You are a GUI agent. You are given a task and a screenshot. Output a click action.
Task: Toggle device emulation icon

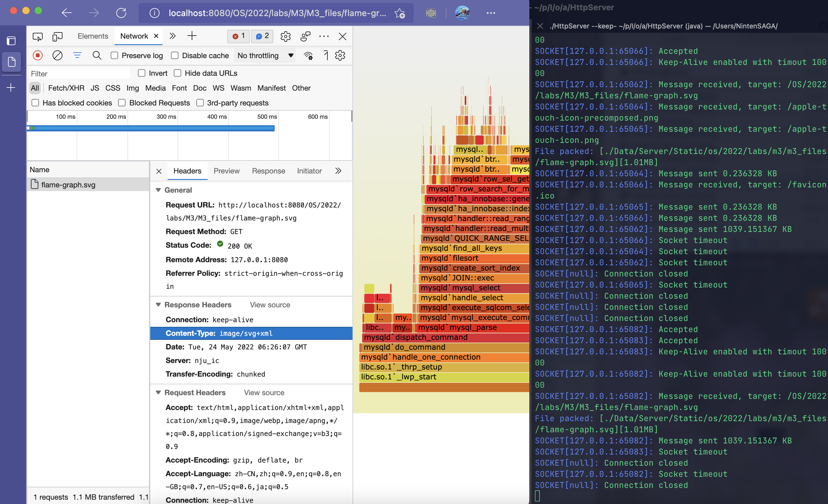[x=58, y=36]
